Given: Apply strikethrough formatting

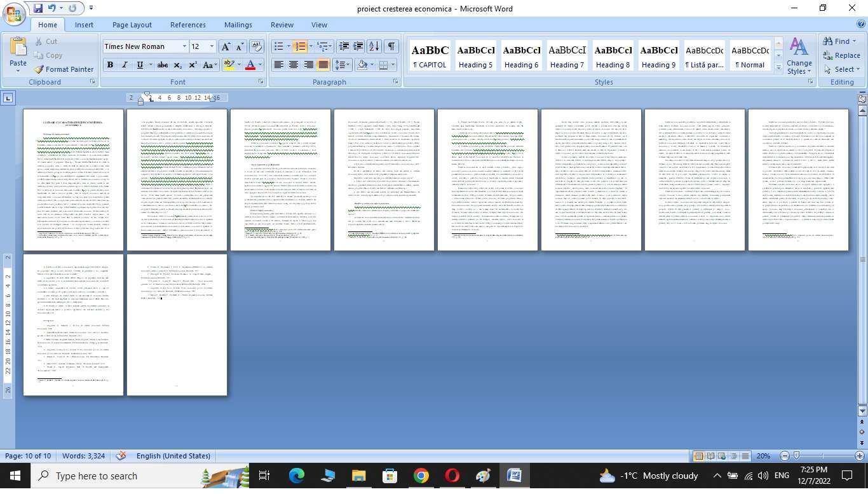Looking at the screenshot, I should 163,65.
